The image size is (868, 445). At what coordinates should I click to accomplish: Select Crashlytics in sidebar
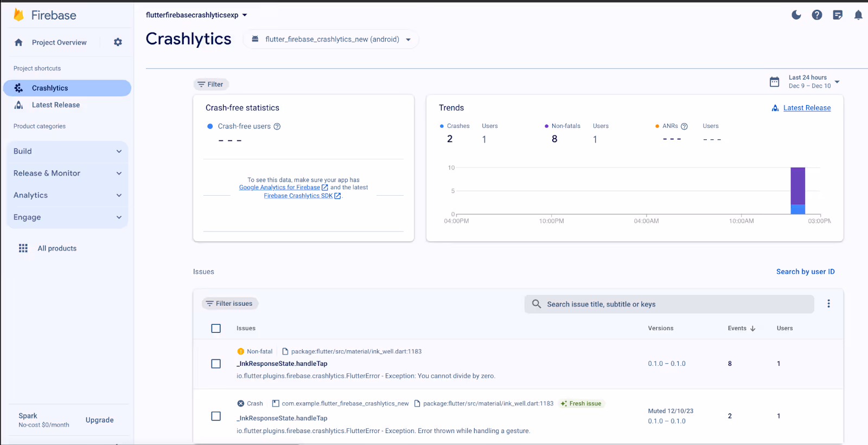coord(67,88)
